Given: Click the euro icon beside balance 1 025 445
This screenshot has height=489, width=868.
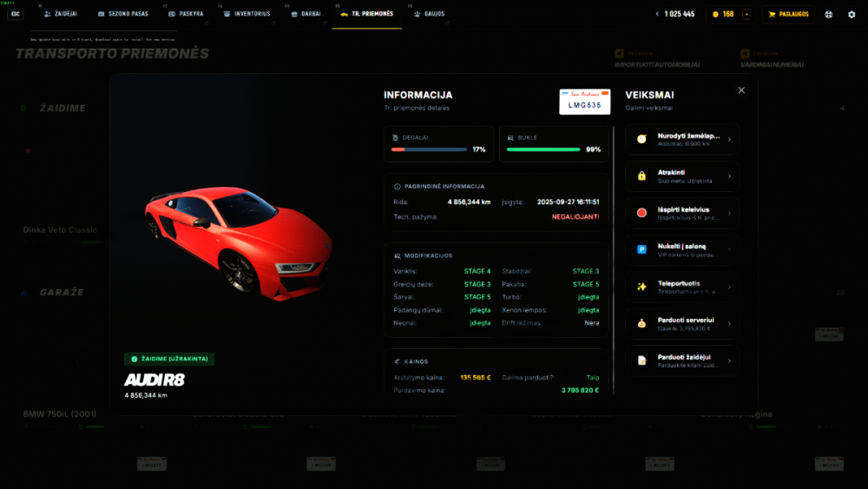Looking at the screenshot, I should (657, 15).
